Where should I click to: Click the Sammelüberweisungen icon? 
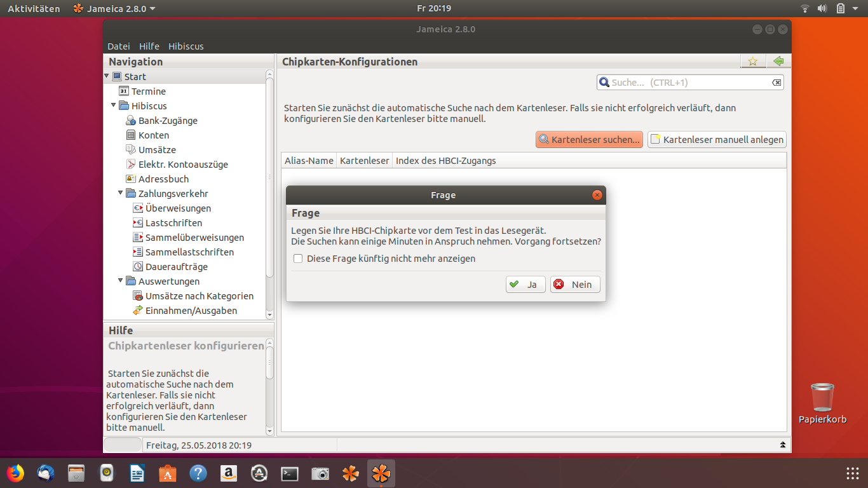click(138, 238)
